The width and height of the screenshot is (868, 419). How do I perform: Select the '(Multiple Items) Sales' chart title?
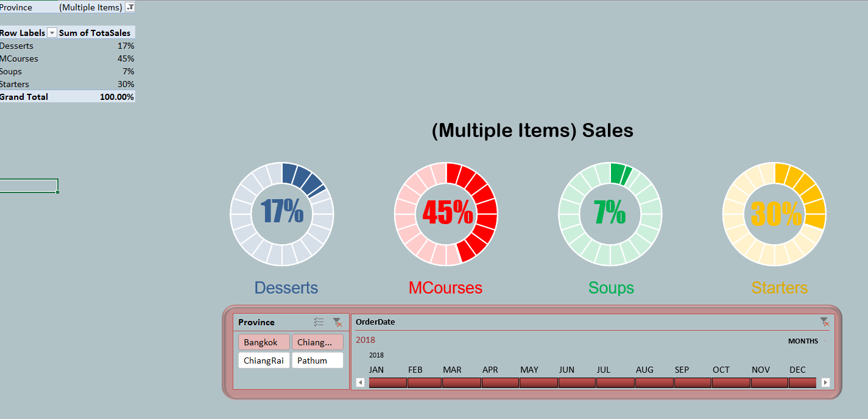pyautogui.click(x=532, y=130)
